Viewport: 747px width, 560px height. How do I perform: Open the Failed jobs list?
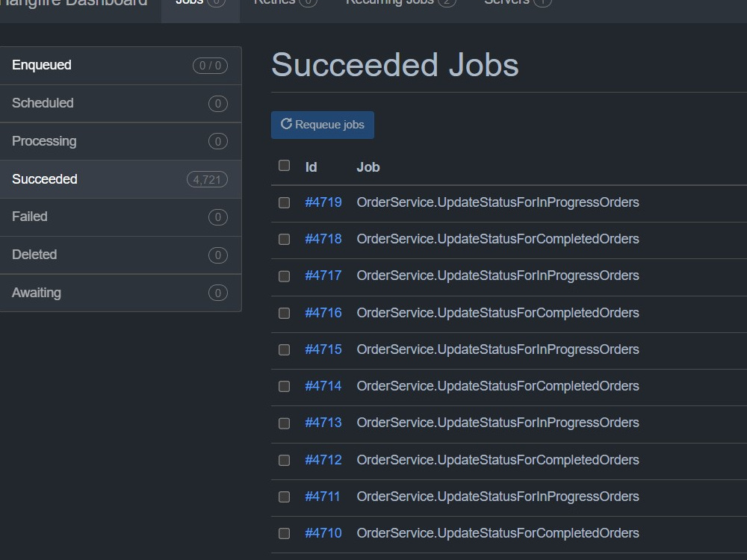click(120, 217)
